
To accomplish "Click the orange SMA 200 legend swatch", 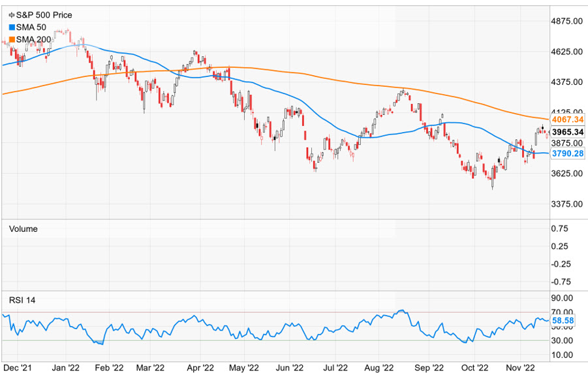I will click(x=12, y=39).
